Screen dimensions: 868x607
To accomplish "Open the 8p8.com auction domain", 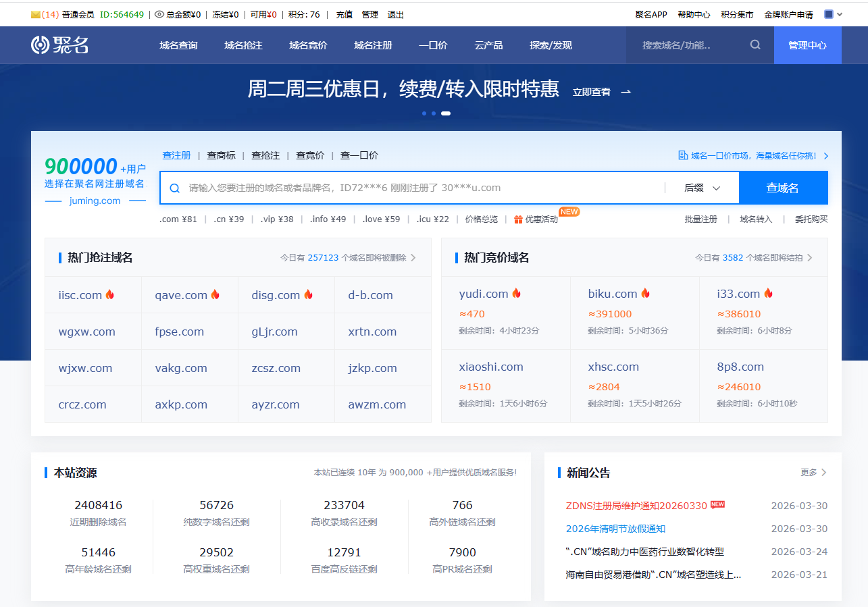I will (740, 367).
